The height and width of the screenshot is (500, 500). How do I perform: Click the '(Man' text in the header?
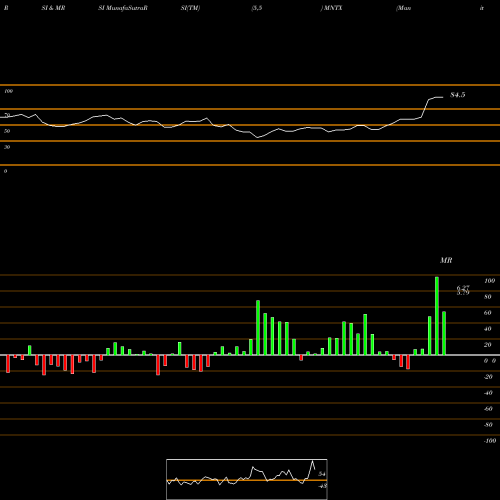[x=403, y=8]
